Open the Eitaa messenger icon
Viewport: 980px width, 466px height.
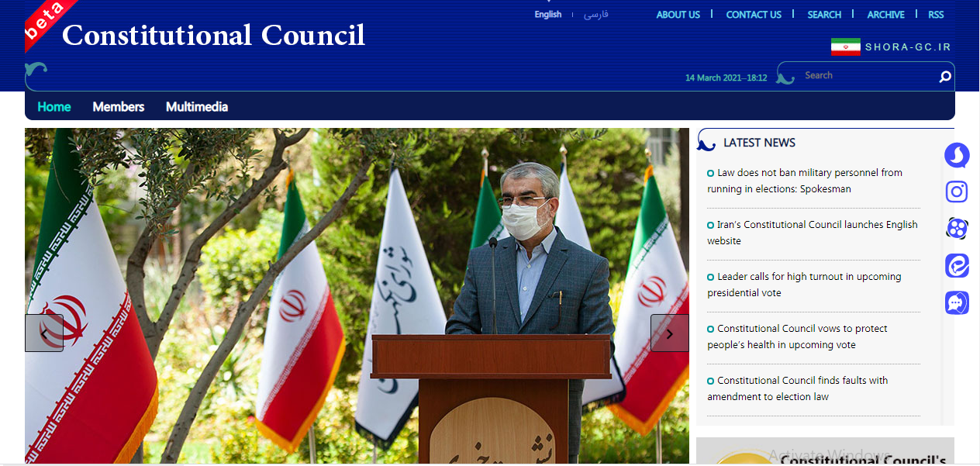957,265
